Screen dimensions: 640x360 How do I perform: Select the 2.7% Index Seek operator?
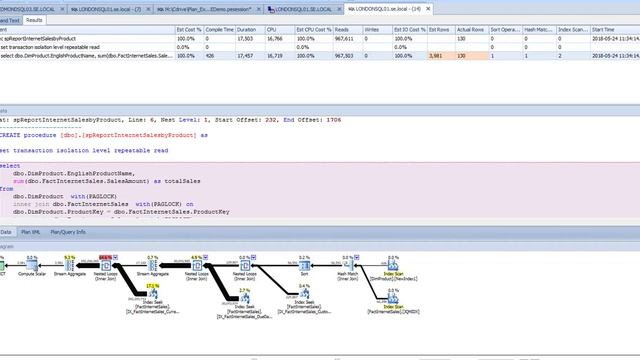tap(244, 303)
